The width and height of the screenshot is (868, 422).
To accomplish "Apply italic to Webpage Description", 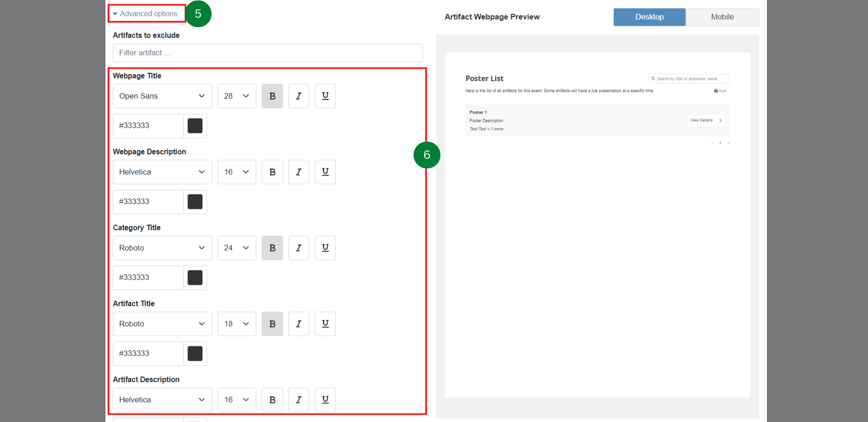I will (298, 172).
